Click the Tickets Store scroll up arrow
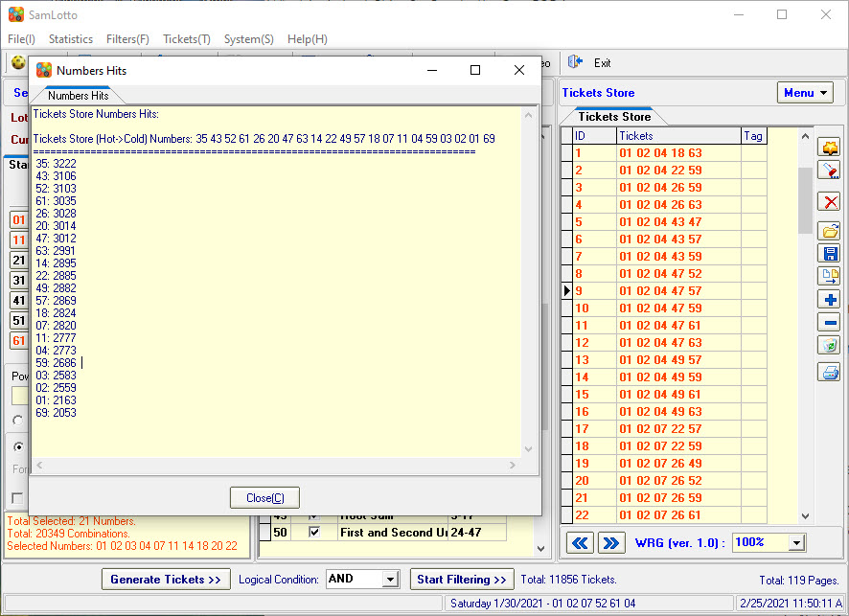The height and width of the screenshot is (616, 849). tap(805, 136)
